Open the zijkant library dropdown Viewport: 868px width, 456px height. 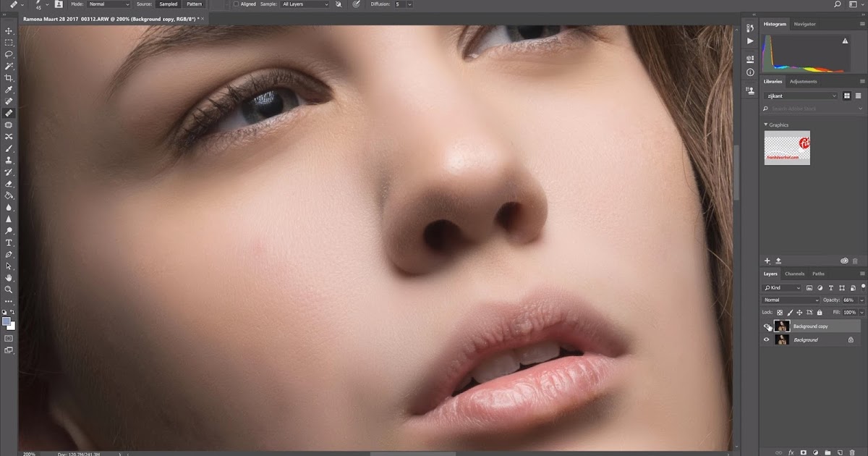798,96
